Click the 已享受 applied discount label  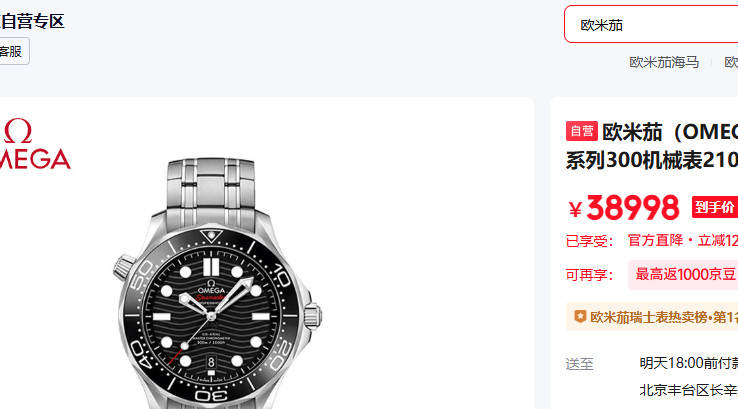(x=588, y=241)
